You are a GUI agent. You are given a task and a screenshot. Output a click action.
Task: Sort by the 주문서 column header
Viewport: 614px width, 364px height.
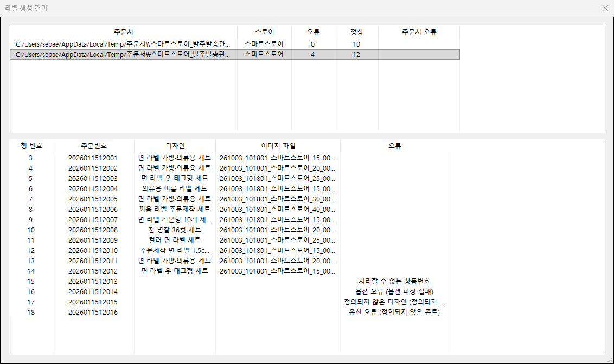123,32
